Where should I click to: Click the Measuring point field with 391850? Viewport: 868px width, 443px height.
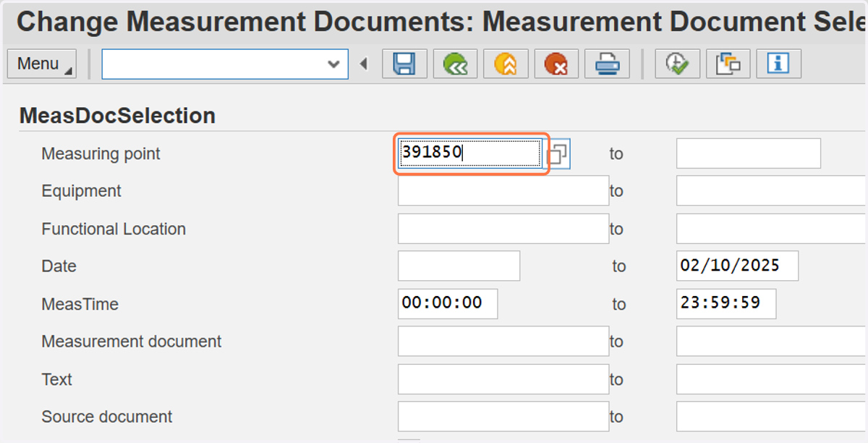point(470,153)
